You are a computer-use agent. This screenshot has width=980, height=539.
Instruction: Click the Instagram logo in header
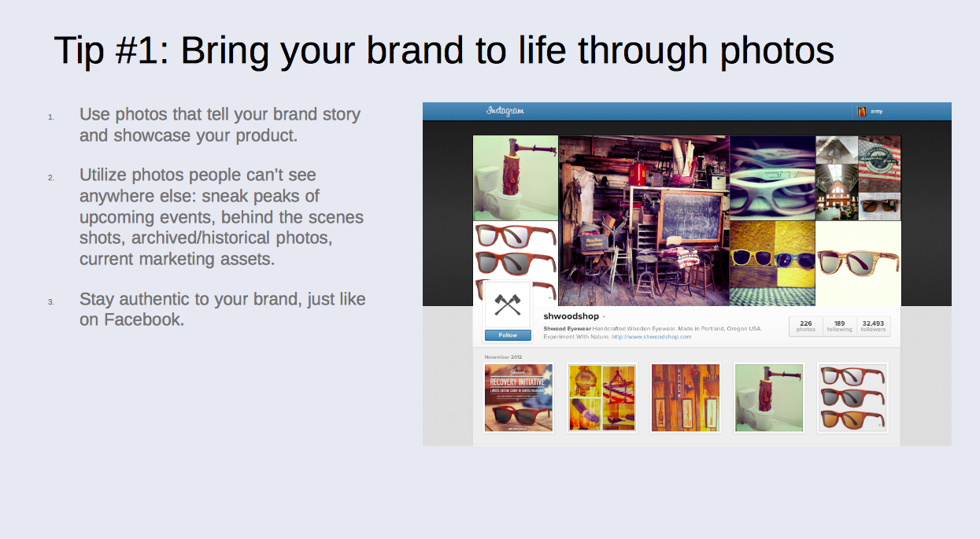click(x=505, y=111)
